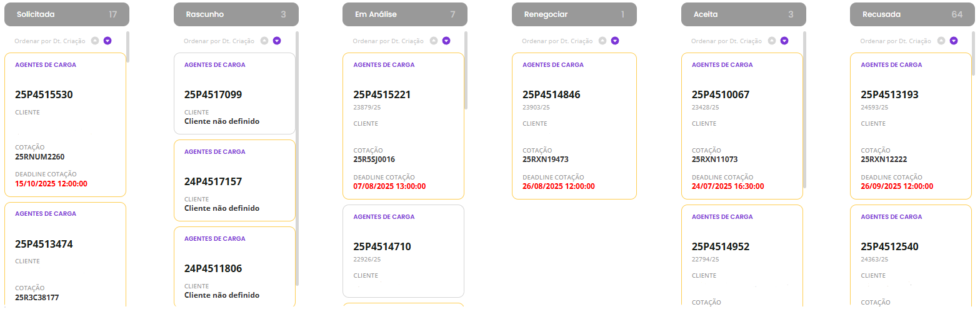Sort Aceita column ascending by creation date
The image size is (980, 324).
(772, 41)
